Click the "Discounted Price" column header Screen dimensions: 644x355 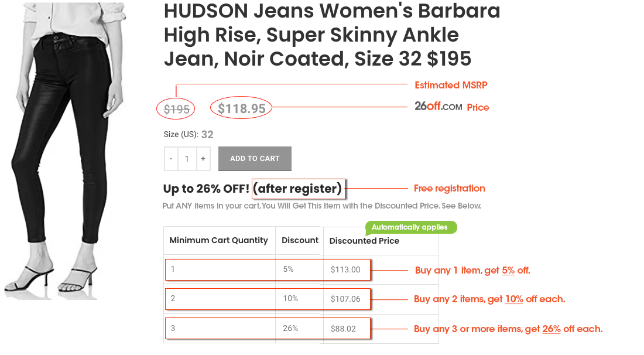[364, 241]
